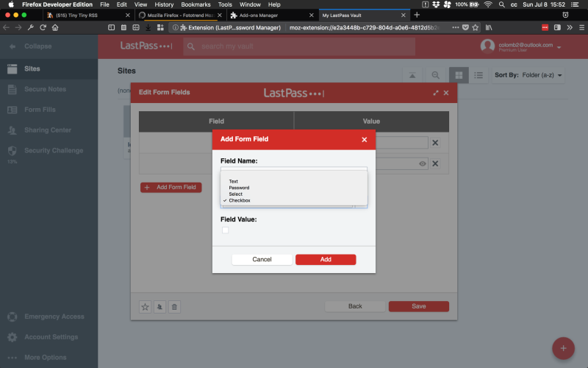Open the Sort By Folder (a-z) dropdown
Screen dimensions: 588x368
coord(528,75)
